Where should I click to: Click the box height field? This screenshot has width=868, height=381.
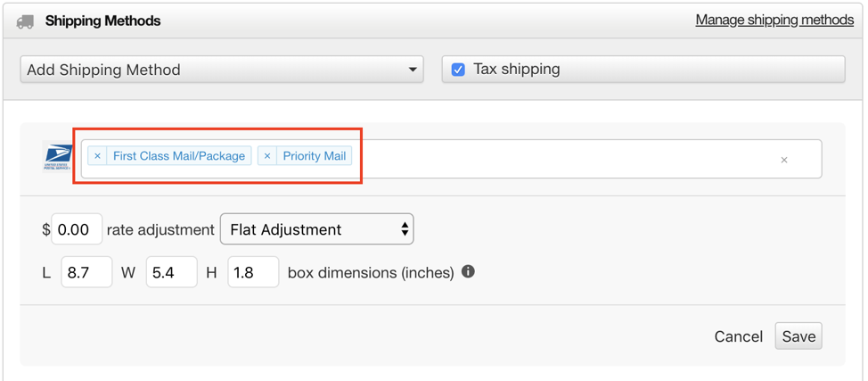coord(253,272)
